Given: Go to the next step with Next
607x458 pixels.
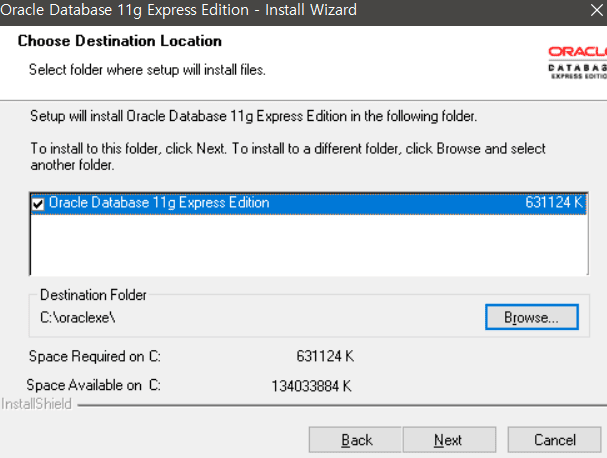Looking at the screenshot, I should [x=449, y=440].
